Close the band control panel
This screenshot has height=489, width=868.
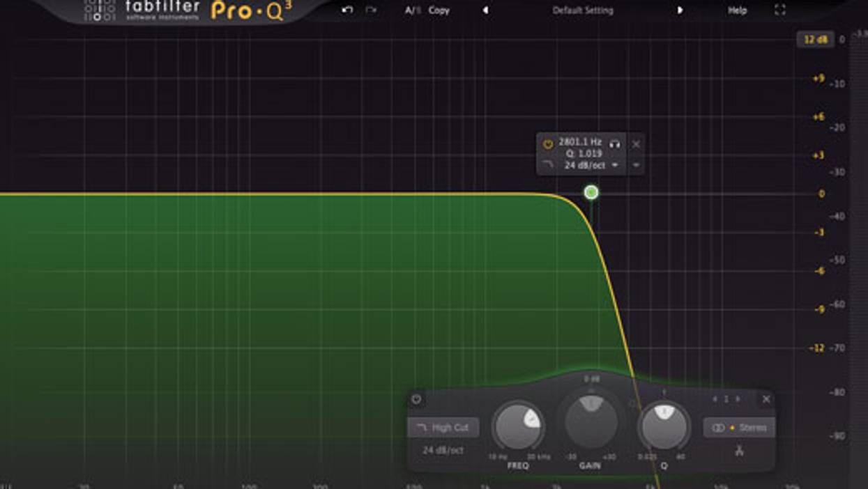tap(766, 399)
